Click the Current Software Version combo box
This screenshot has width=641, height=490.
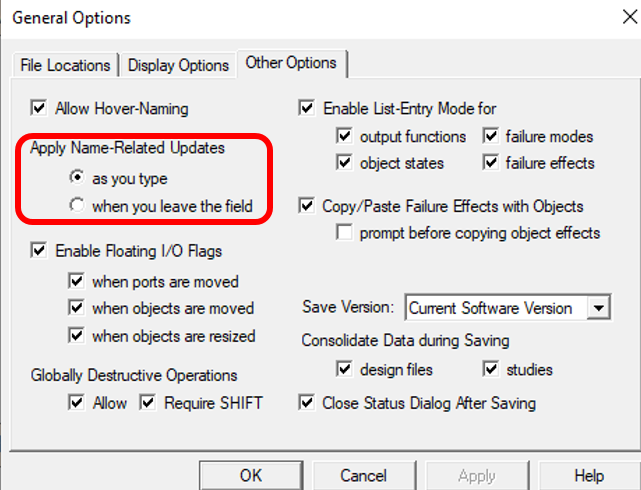(x=508, y=308)
